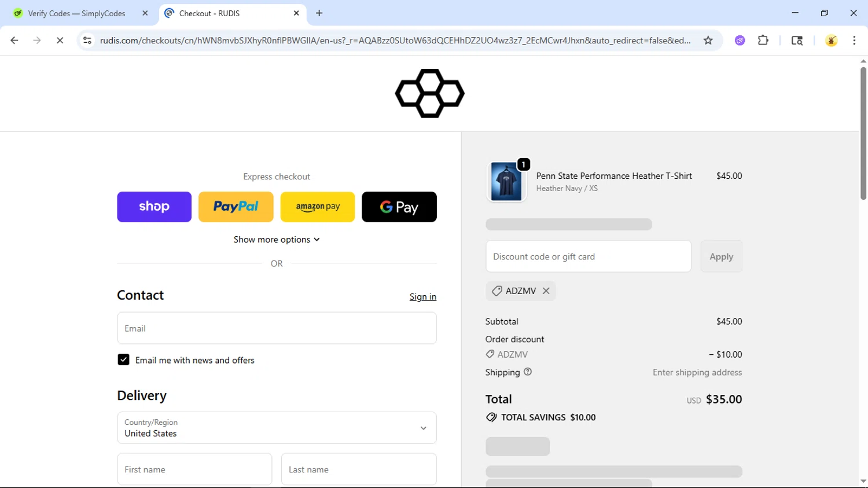Bookmark this page with the star icon

pos(708,41)
